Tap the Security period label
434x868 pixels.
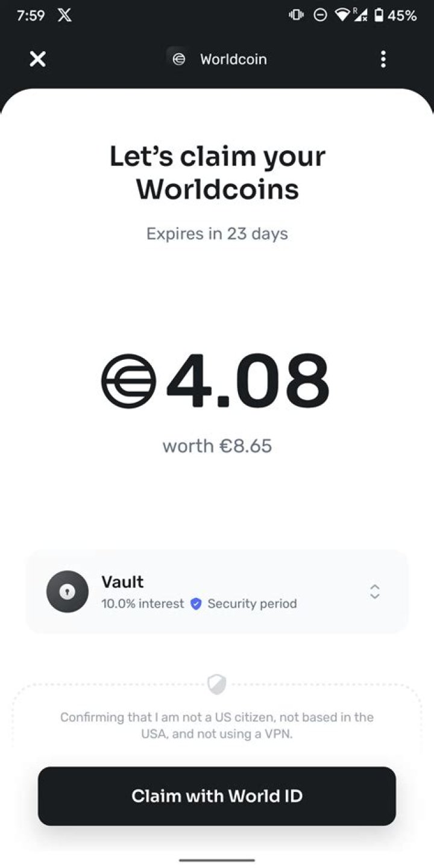pyautogui.click(x=252, y=604)
